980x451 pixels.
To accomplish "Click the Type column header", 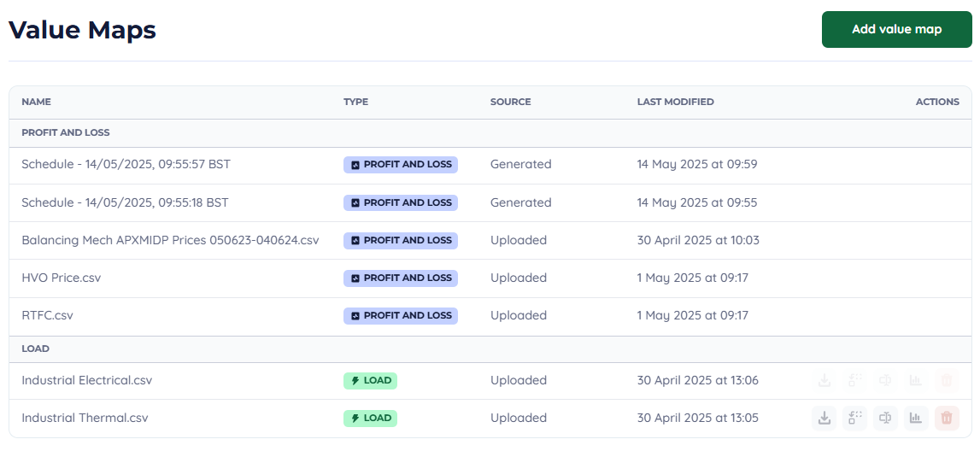I will (x=355, y=102).
